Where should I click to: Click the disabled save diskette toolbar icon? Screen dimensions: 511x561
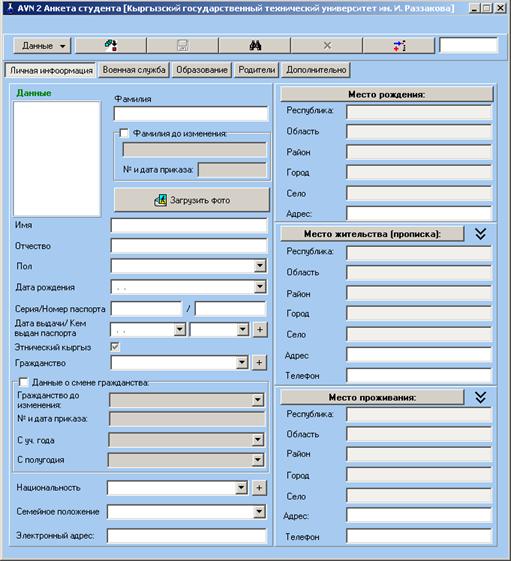pos(182,46)
